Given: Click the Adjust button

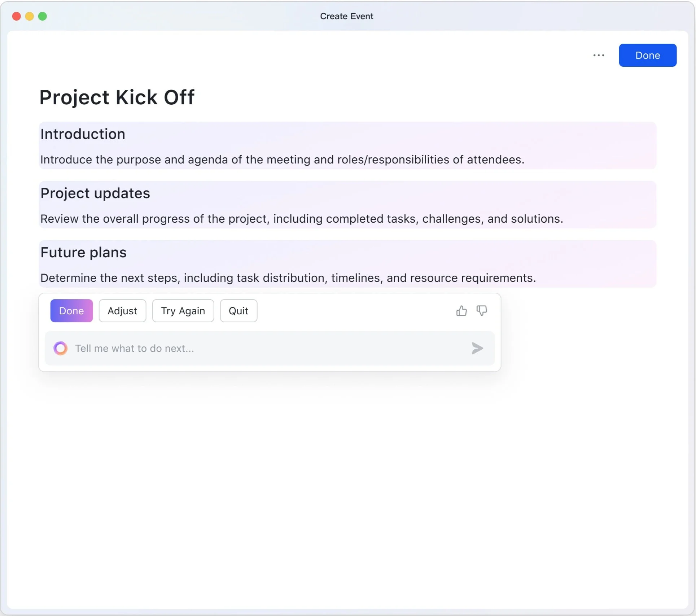Looking at the screenshot, I should point(122,311).
